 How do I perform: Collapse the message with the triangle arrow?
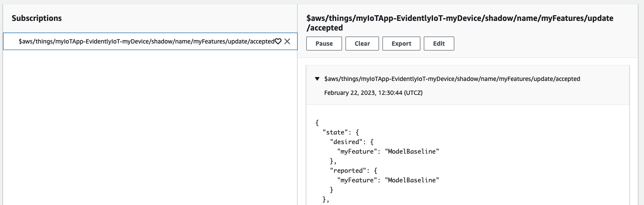click(x=318, y=79)
